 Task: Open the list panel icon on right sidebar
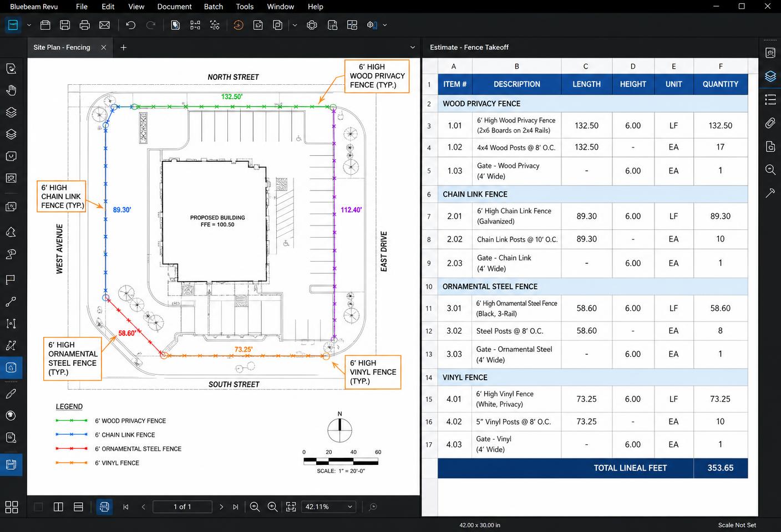[770, 100]
